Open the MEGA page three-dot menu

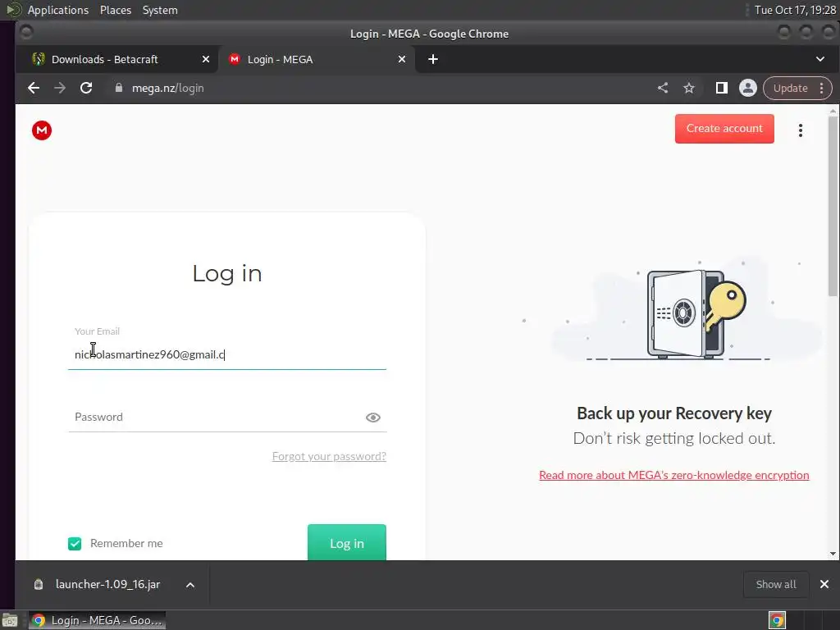(x=801, y=130)
